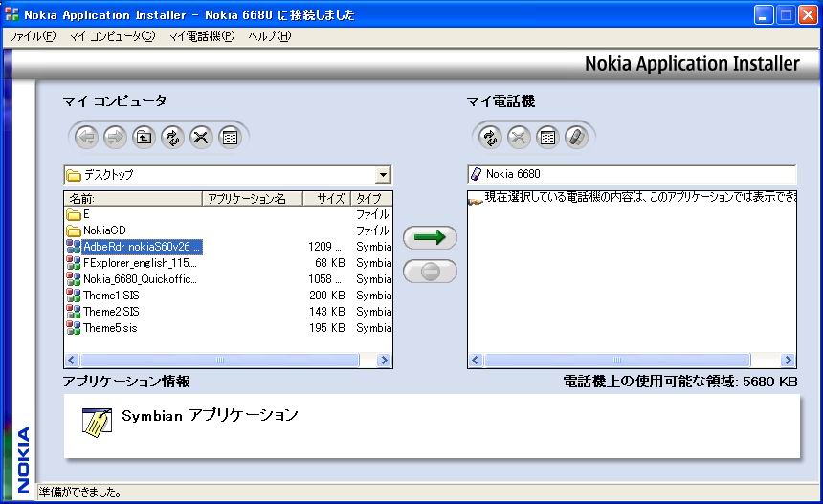Open properties icon in phone toolbar
Image resolution: width=823 pixels, height=504 pixels.
click(547, 138)
